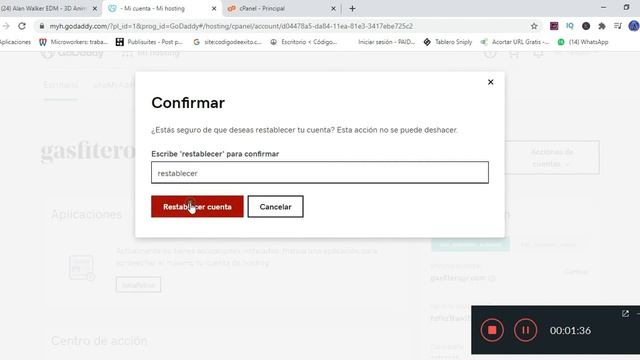Click the dark round extension icon

586,26
